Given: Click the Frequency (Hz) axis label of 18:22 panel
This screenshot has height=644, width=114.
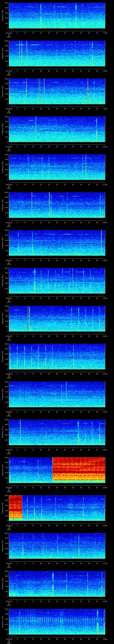Looking at the screenshot, I should 3,243.
